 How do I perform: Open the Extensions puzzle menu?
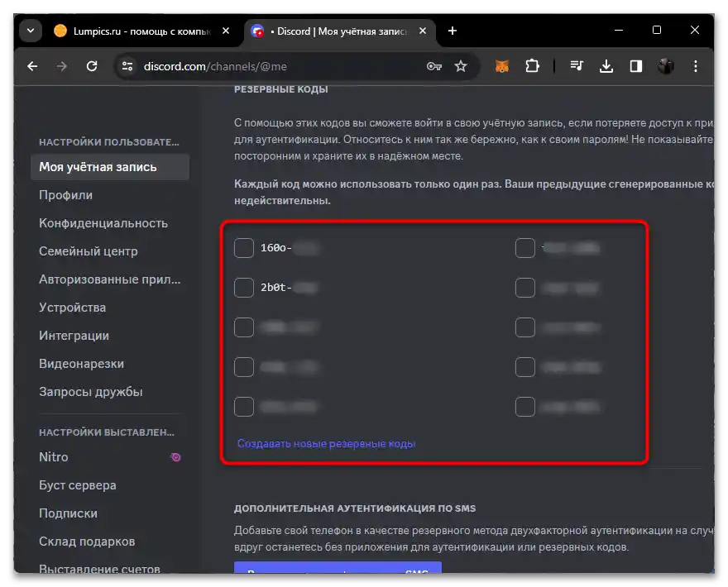pyautogui.click(x=532, y=66)
